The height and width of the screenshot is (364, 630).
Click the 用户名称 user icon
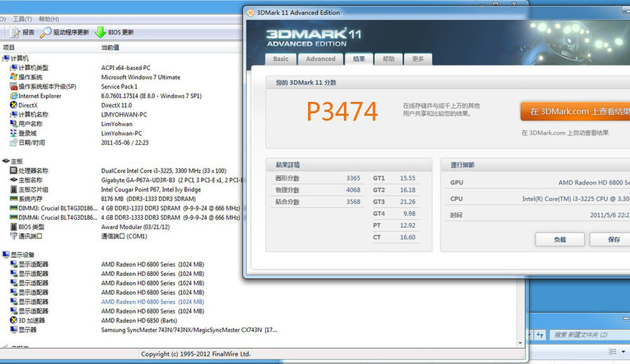click(14, 123)
